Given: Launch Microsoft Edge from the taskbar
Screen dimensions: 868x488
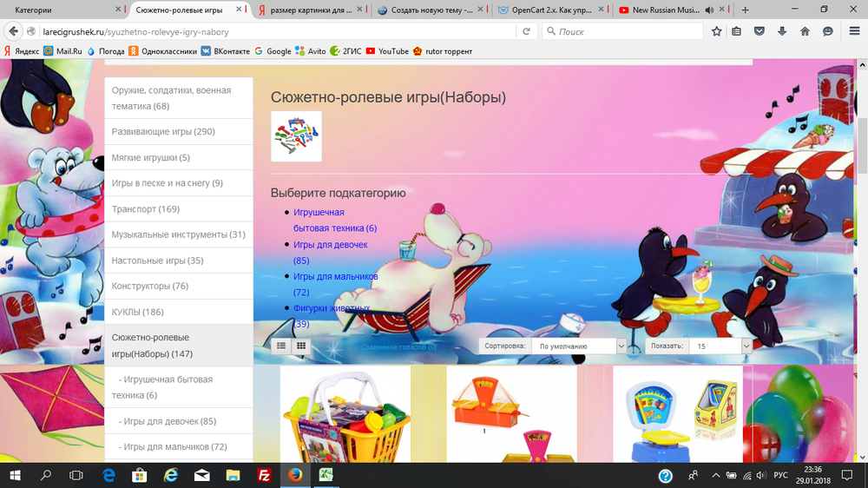Looking at the screenshot, I should [108, 475].
